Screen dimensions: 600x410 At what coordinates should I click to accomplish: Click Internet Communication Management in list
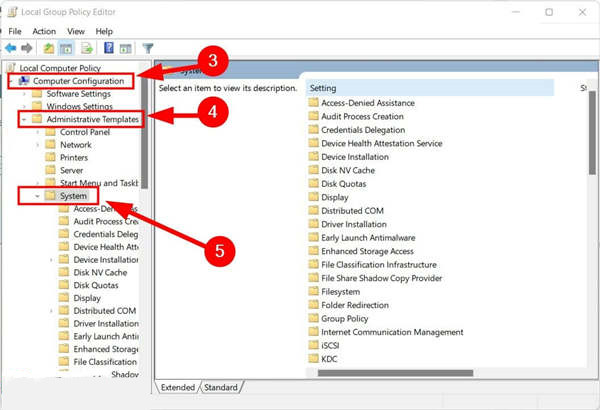click(392, 332)
